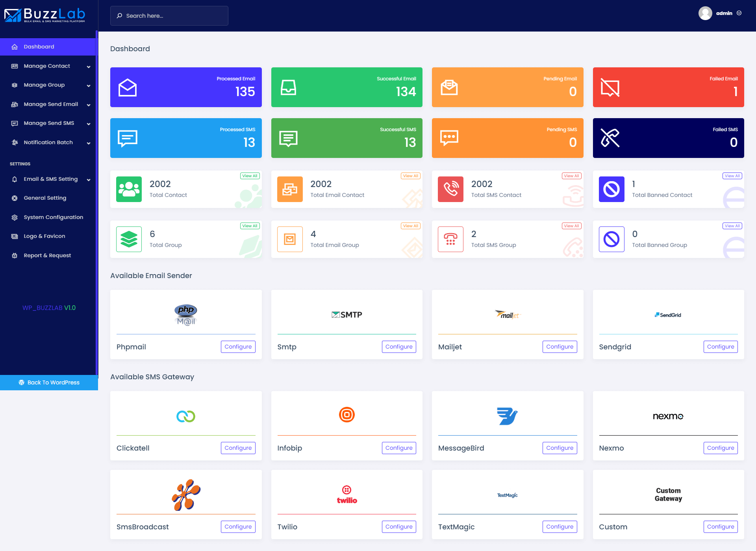Viewport: 756px width, 551px height.
Task: Click the Failed SMS card icon
Action: [610, 138]
